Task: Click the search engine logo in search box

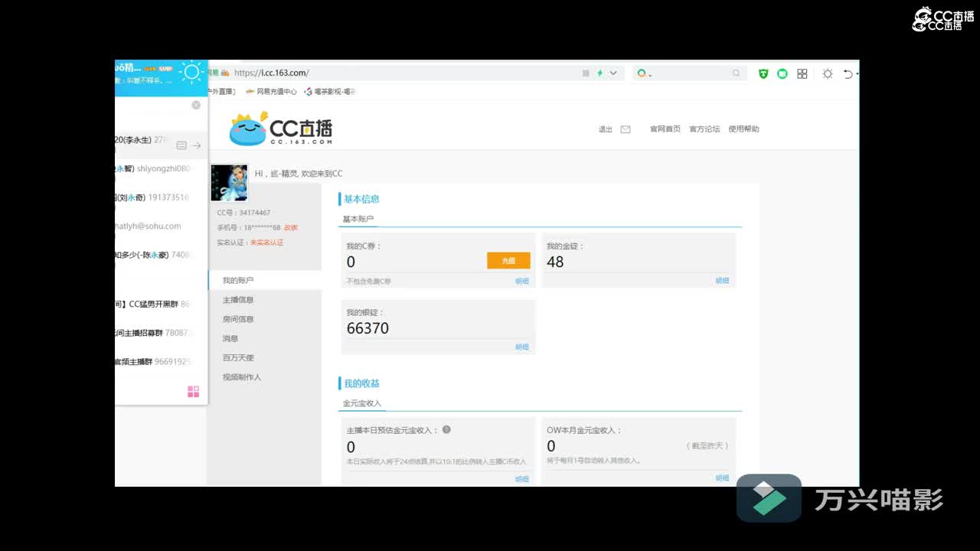Action: tap(642, 73)
